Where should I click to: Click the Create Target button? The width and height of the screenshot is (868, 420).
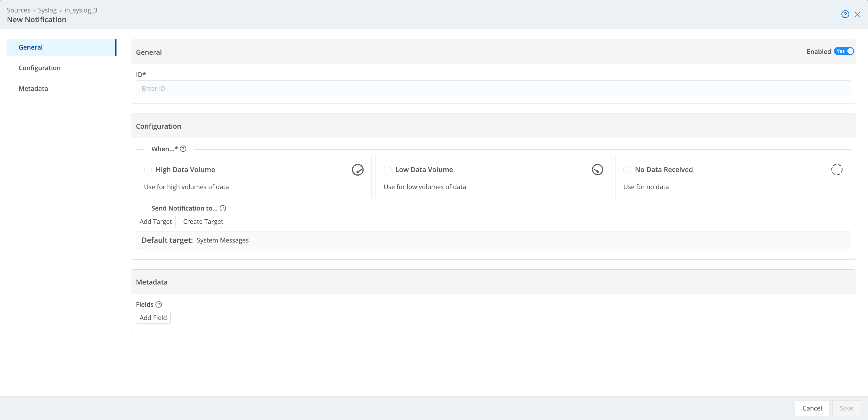coord(203,221)
